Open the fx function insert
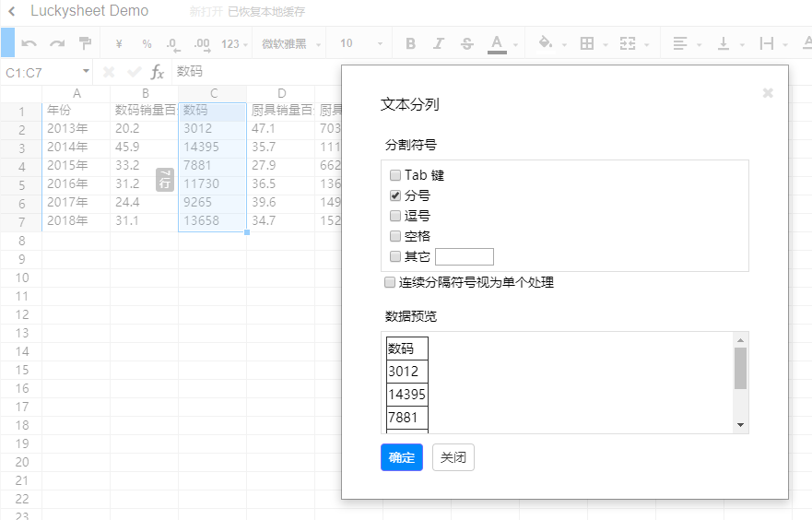Screen dimensions: 812x520 (158, 72)
